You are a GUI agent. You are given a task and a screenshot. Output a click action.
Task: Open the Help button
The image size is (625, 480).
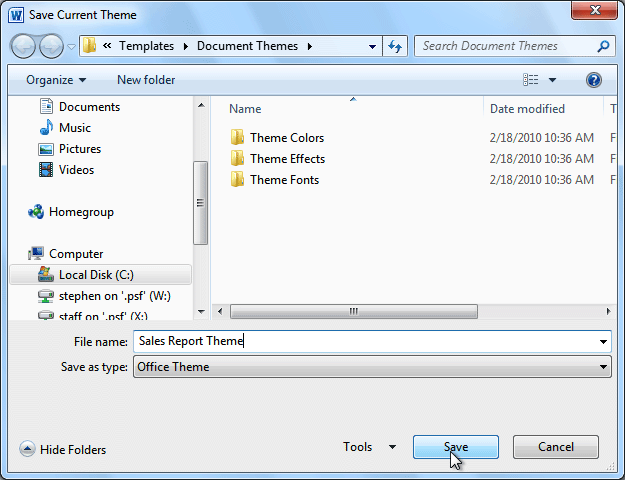point(594,80)
